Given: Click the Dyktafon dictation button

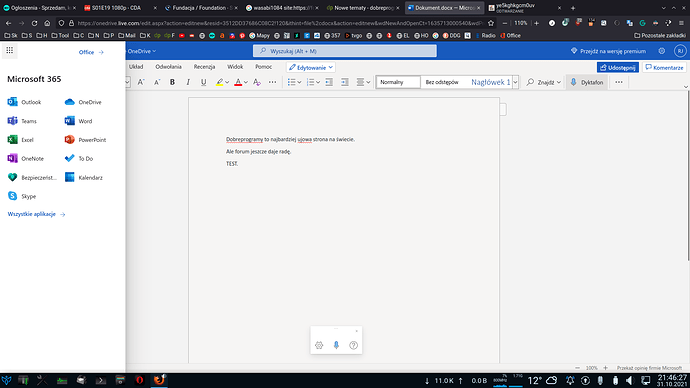Looking at the screenshot, I should (x=587, y=82).
